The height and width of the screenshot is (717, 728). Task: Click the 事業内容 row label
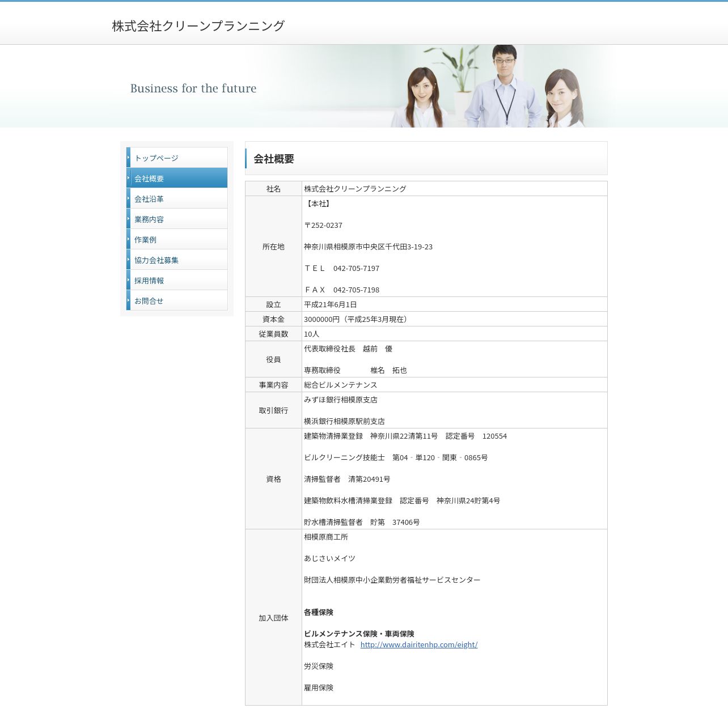click(273, 385)
